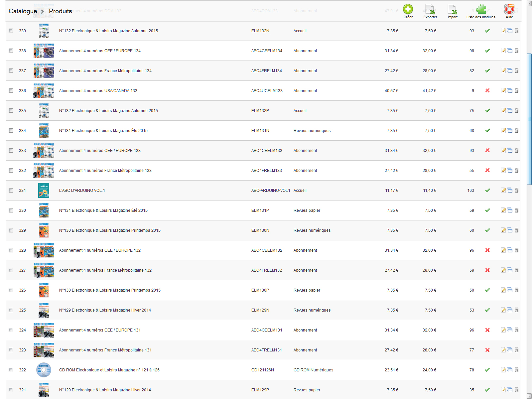Click quantity 163 in Arduino row

470,191
